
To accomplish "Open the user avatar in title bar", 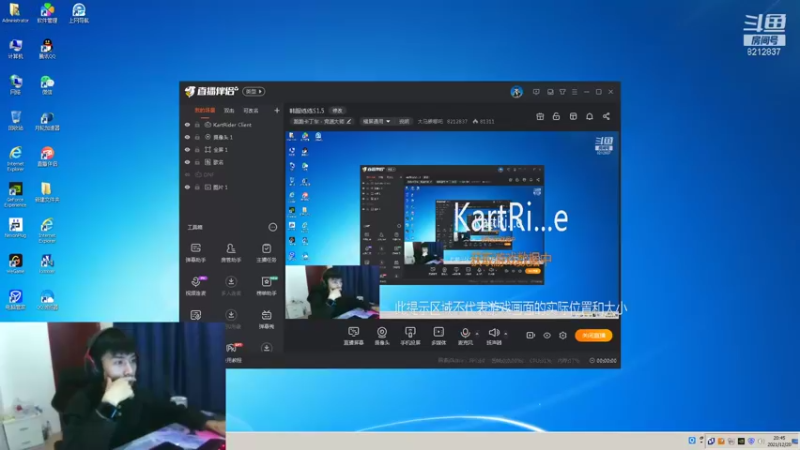I will tap(516, 92).
